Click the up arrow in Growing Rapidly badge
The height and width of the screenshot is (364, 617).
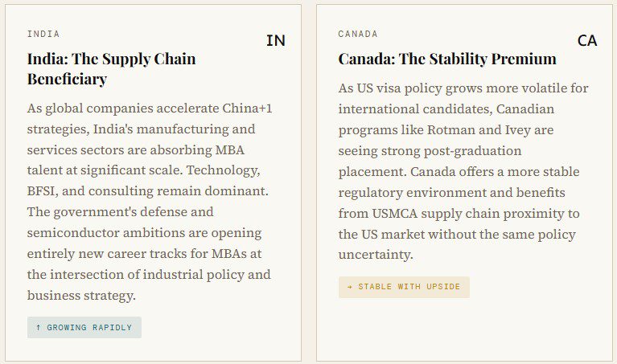click(38, 327)
